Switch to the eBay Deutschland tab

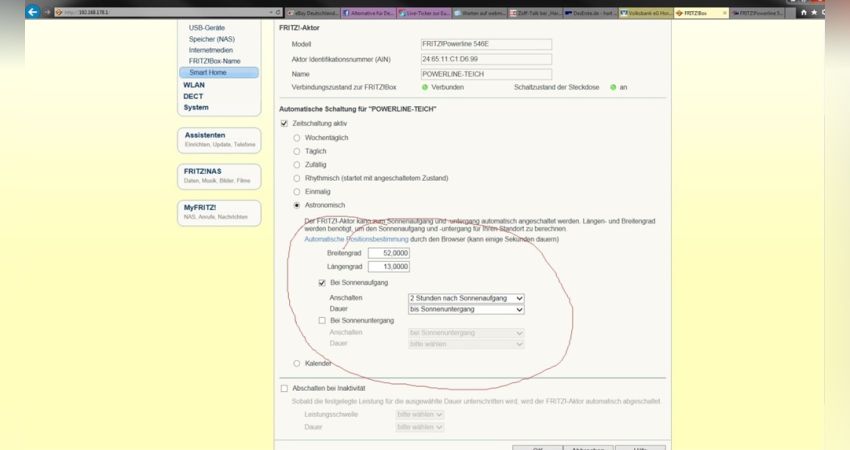pos(313,13)
